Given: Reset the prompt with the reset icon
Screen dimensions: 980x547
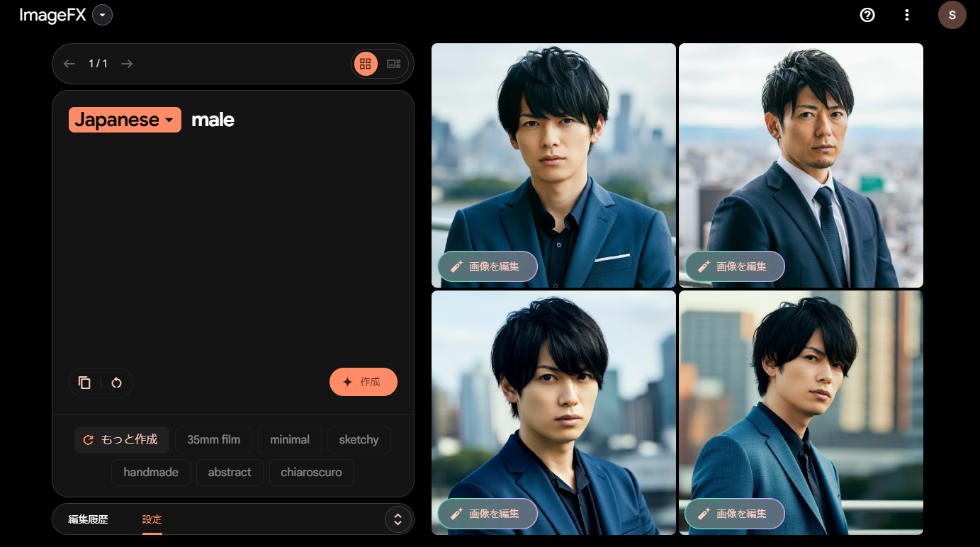Looking at the screenshot, I should coord(117,383).
